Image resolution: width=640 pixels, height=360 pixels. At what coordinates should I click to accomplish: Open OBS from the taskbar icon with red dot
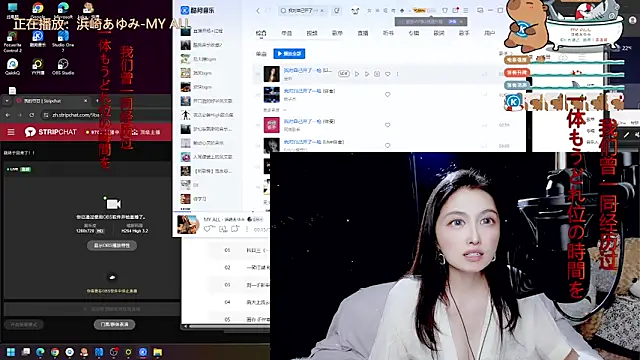[x=113, y=352]
